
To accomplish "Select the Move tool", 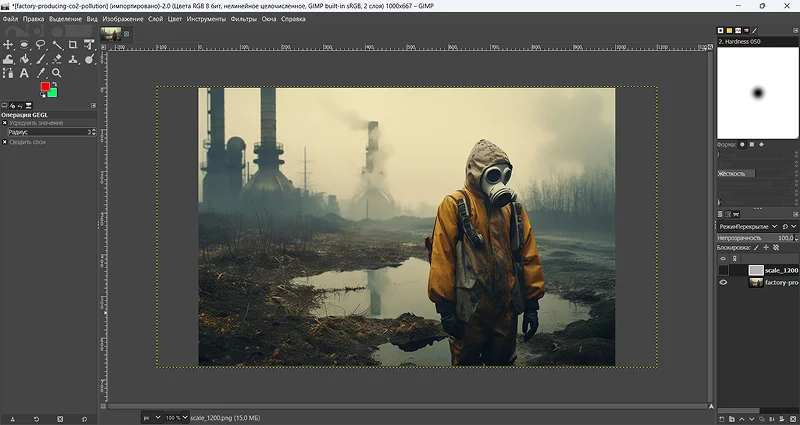I will (x=8, y=45).
